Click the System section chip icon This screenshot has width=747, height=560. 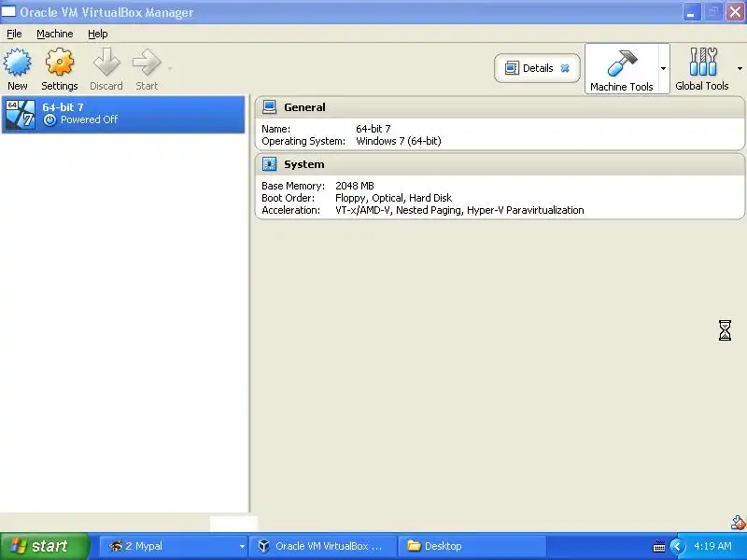(269, 164)
